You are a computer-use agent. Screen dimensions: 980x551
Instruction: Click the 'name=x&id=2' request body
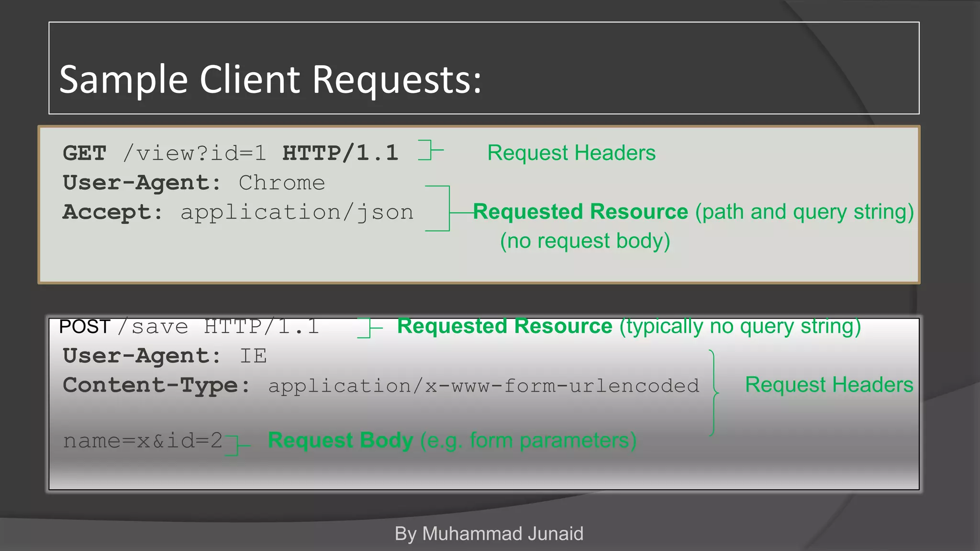click(x=143, y=441)
